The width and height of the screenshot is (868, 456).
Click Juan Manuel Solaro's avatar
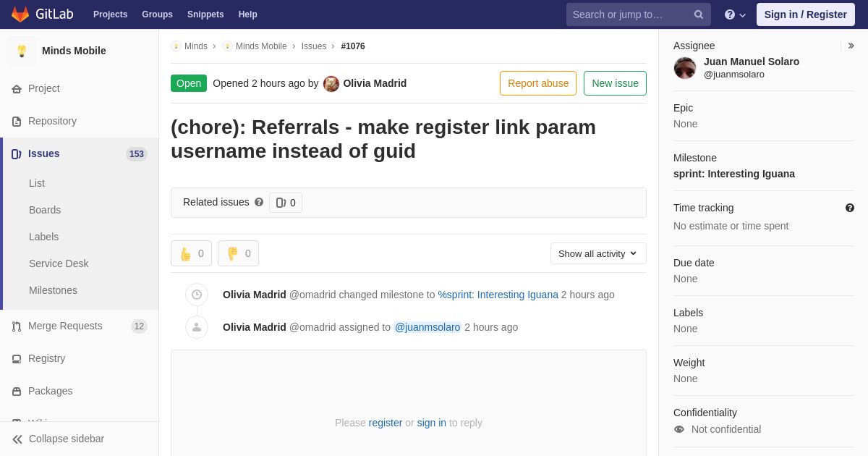click(685, 68)
